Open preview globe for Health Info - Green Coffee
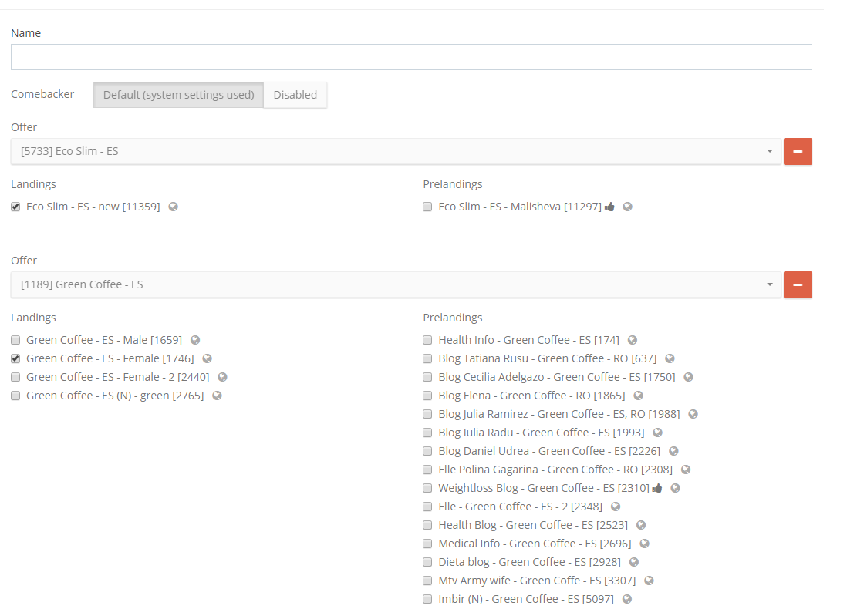 pos(632,339)
